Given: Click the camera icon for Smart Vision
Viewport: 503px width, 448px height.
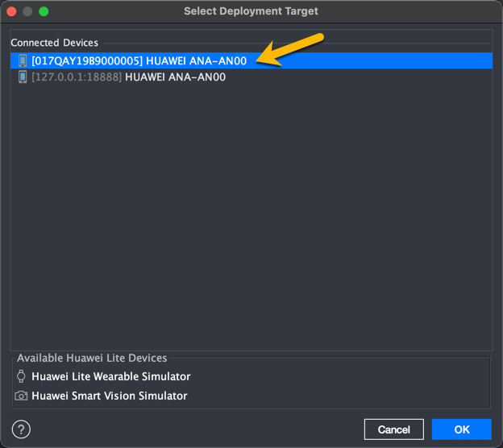Looking at the screenshot, I should point(21,396).
